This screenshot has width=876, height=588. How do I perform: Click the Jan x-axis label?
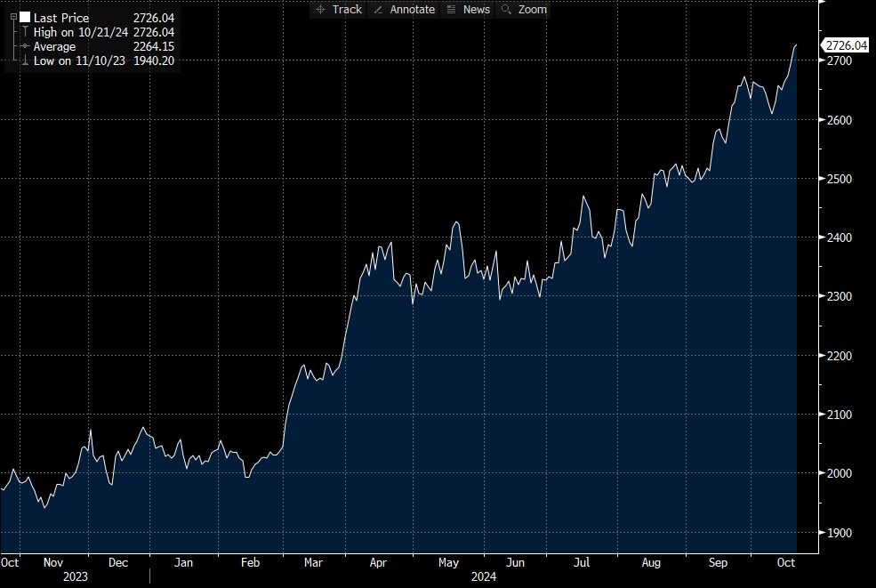click(183, 563)
